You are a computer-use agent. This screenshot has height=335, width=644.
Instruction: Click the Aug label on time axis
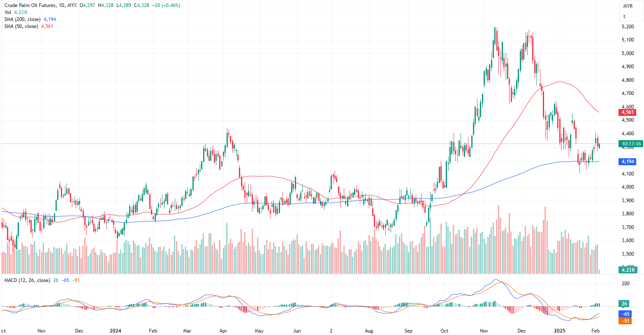[369, 330]
